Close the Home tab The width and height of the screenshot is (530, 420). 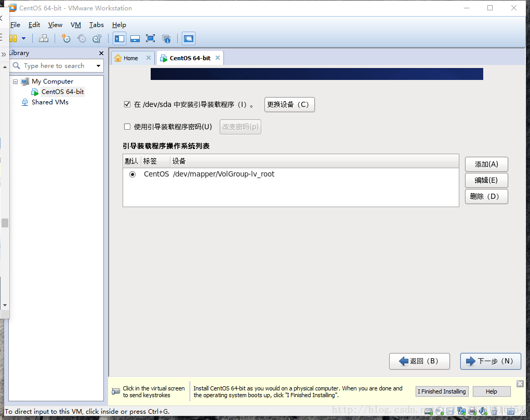pos(149,58)
